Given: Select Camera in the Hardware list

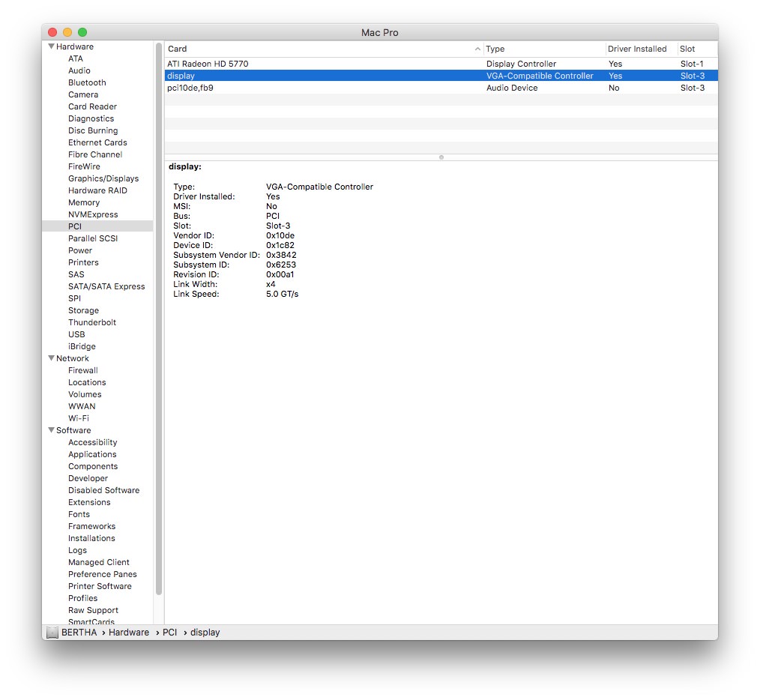Looking at the screenshot, I should [83, 94].
